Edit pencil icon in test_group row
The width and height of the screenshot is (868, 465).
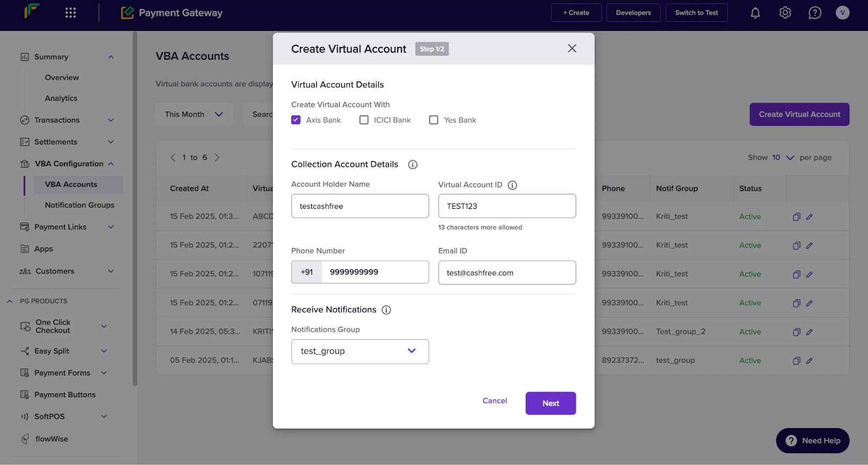(x=809, y=361)
